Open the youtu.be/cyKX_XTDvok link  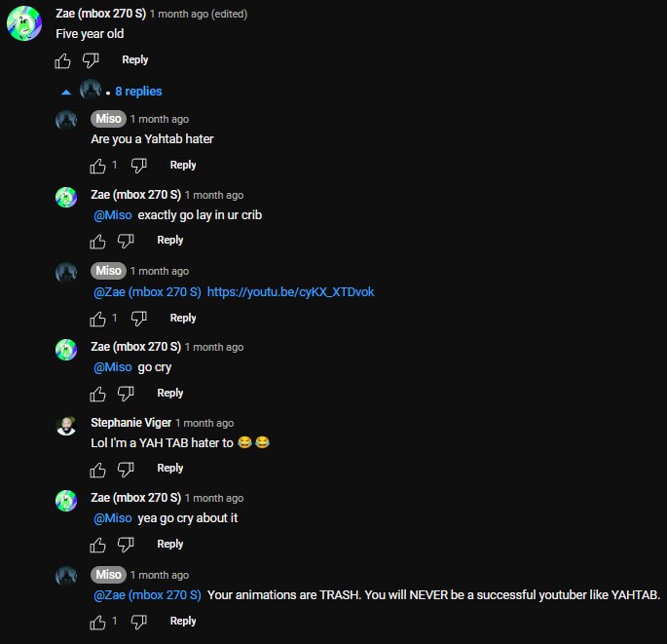coord(290,292)
